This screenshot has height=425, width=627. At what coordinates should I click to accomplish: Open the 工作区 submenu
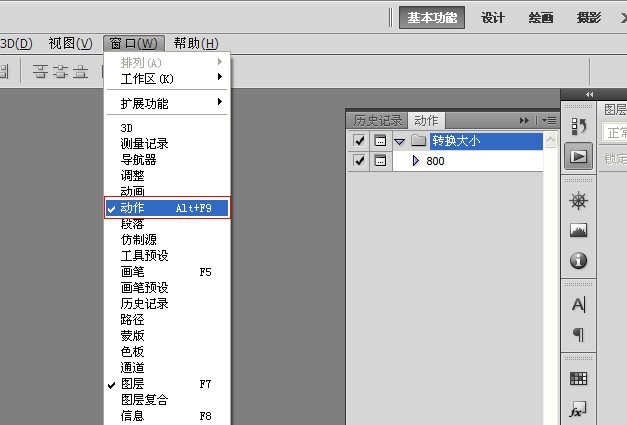[147, 78]
